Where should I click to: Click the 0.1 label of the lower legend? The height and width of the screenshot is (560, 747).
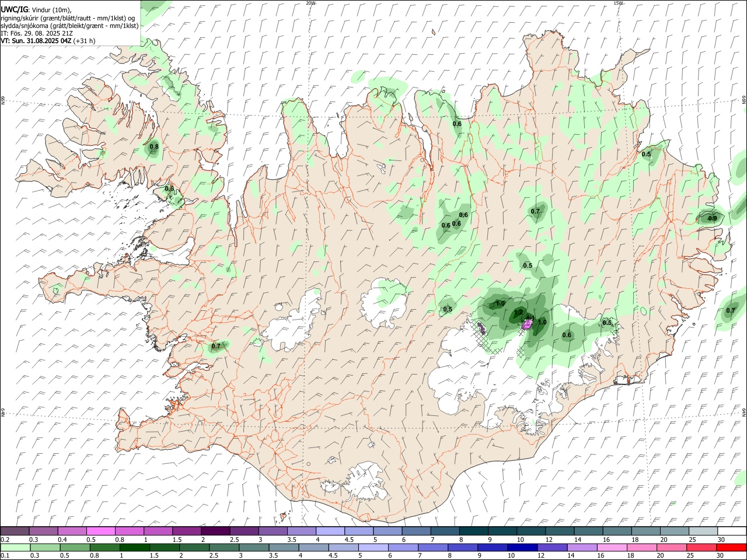pyautogui.click(x=5, y=556)
